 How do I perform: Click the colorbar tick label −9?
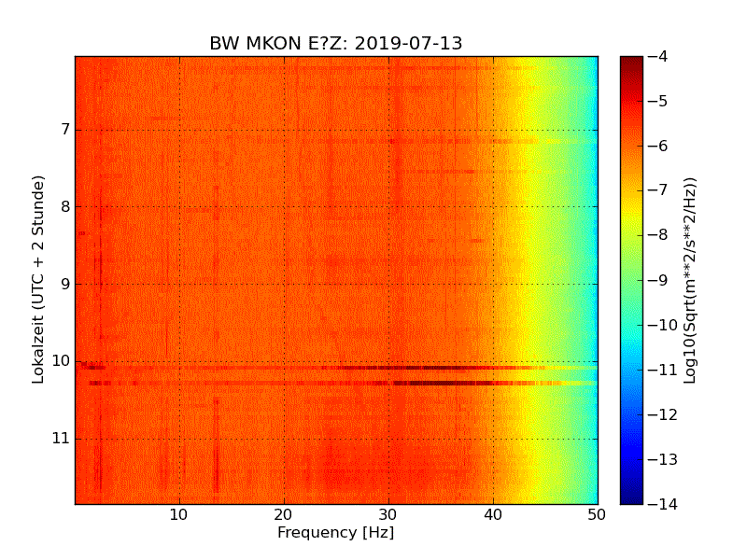[658, 280]
